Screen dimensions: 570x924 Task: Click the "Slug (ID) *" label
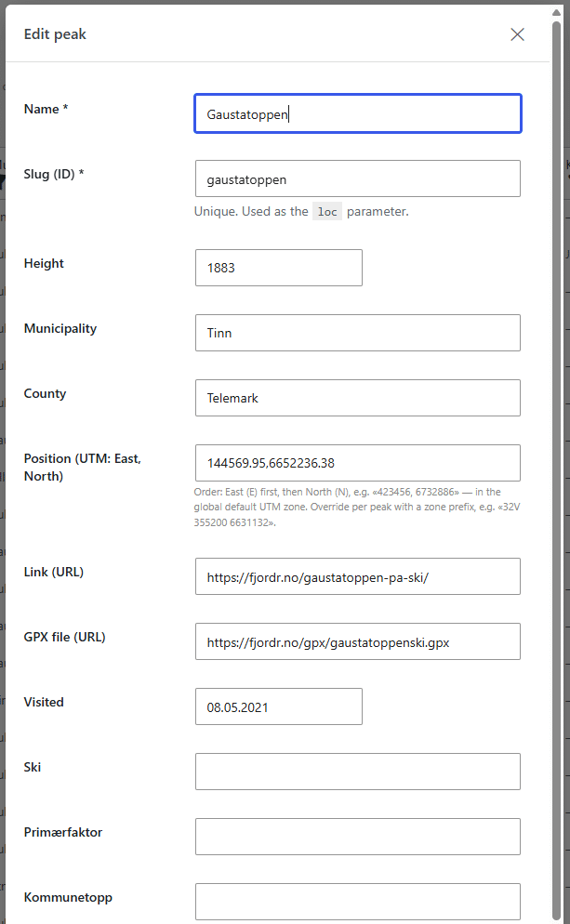click(54, 174)
